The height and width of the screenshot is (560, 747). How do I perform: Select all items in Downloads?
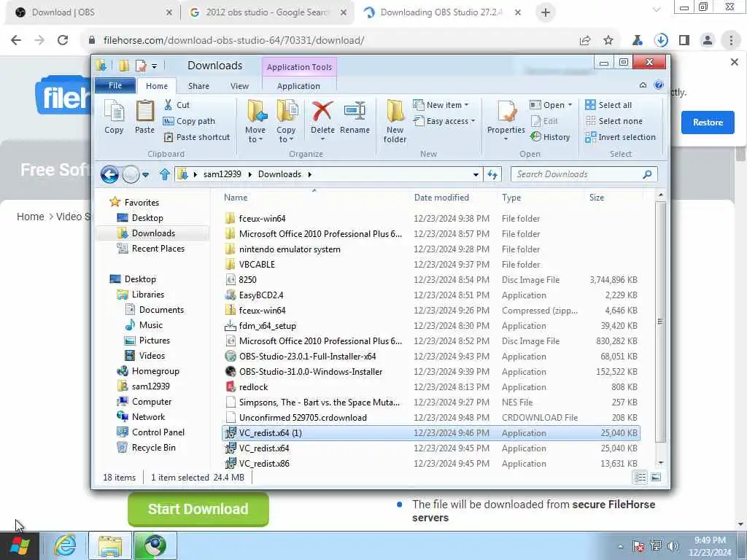[x=608, y=105]
